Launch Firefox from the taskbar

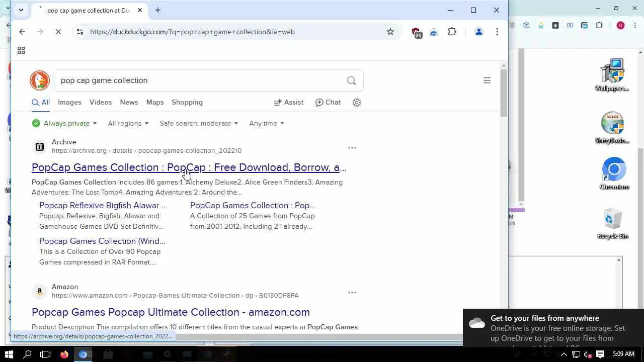pos(64,354)
